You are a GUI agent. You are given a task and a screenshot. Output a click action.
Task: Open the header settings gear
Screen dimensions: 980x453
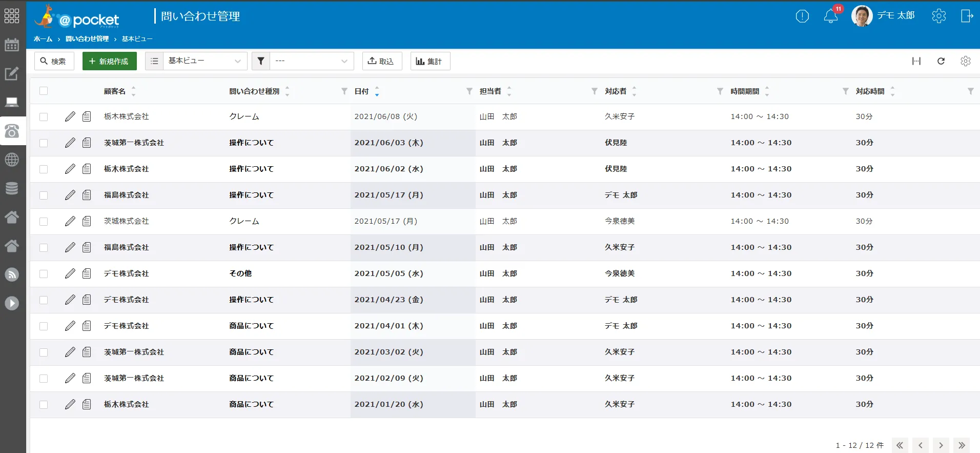[939, 16]
